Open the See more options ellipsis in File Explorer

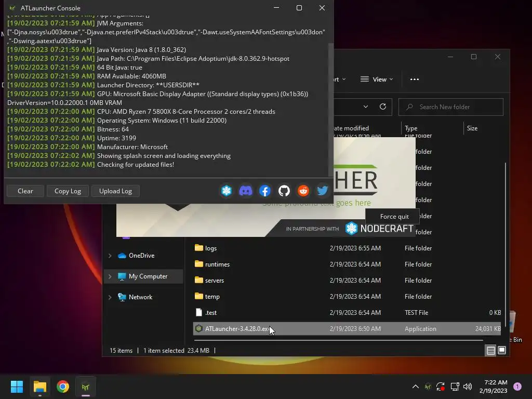[414, 79]
